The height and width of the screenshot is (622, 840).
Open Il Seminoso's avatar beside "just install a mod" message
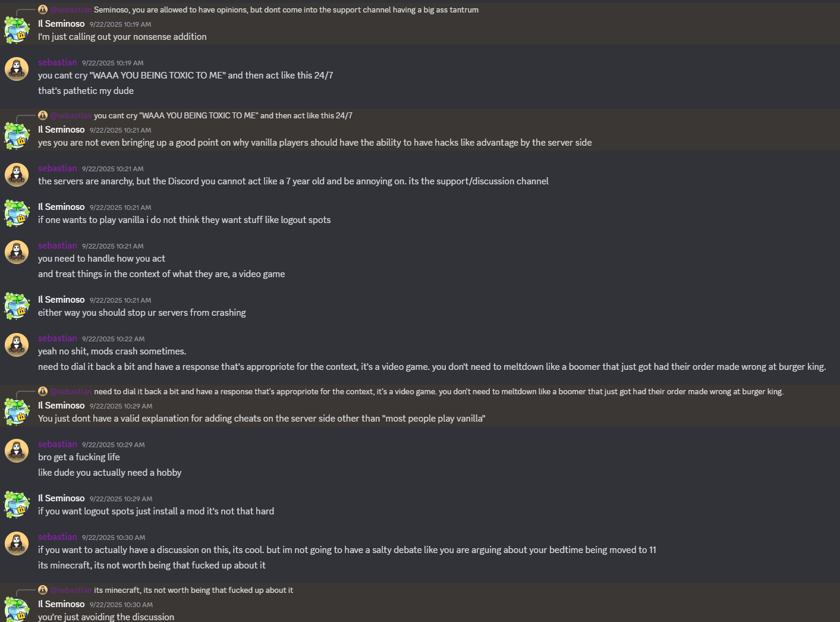[17, 505]
